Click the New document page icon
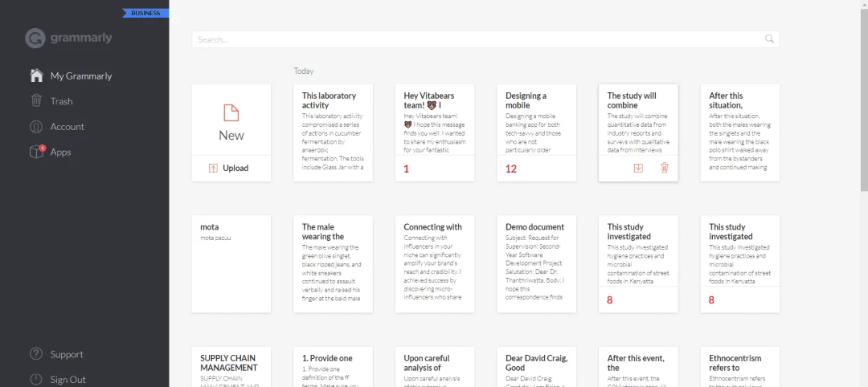This screenshot has width=868, height=387. [231, 112]
